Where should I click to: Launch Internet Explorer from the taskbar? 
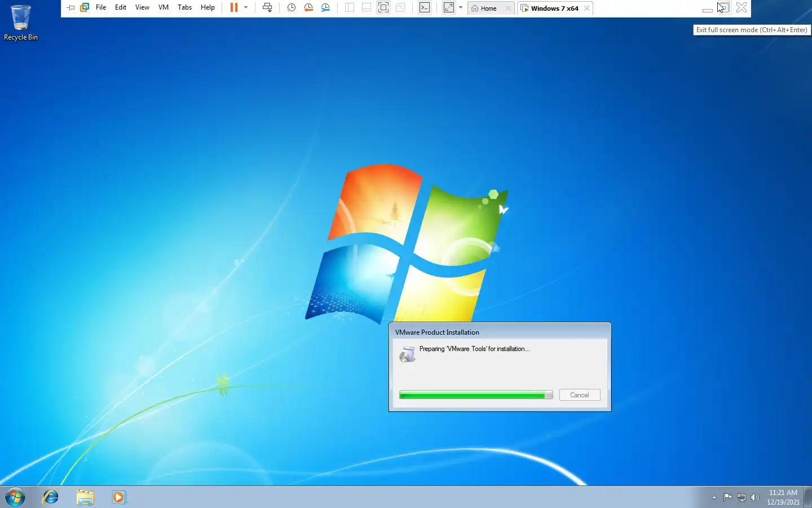(x=51, y=497)
